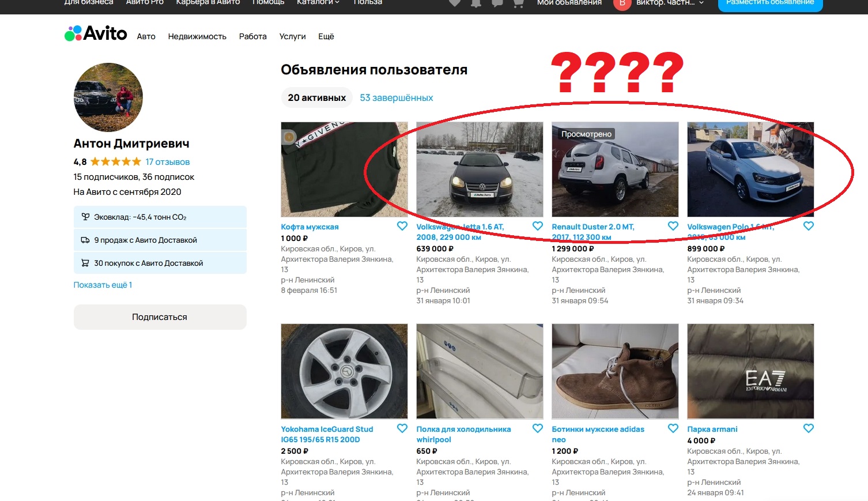Click 30 покупок с Авито Доставкой badge
The height and width of the screenshot is (501, 868).
click(x=160, y=263)
